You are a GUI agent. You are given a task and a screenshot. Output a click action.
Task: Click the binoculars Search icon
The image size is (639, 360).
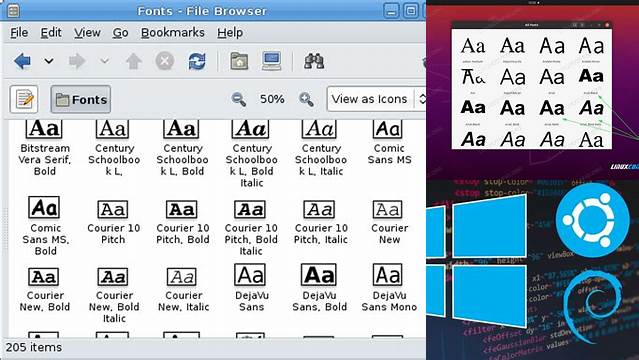click(314, 61)
